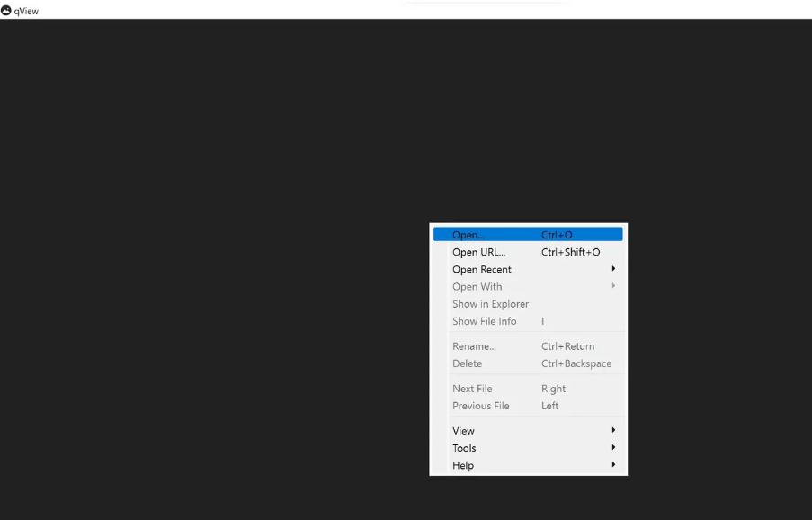Click the Rename... menu entry

coord(528,346)
